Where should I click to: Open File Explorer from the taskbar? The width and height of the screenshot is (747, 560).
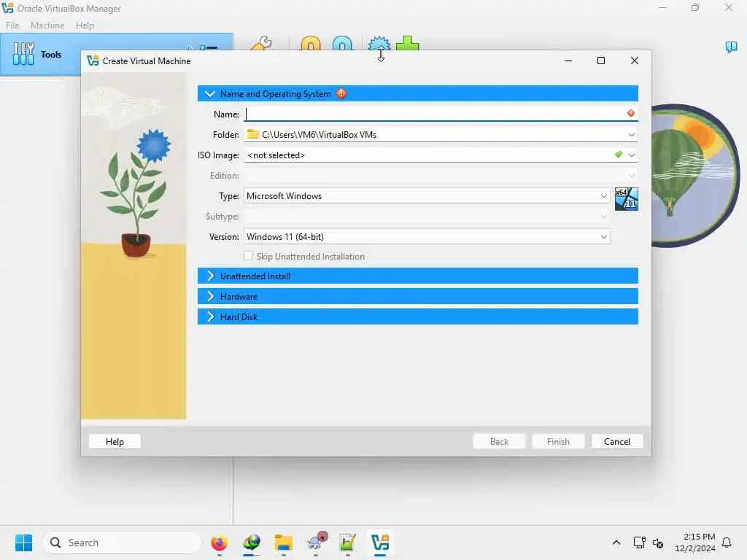tap(284, 542)
